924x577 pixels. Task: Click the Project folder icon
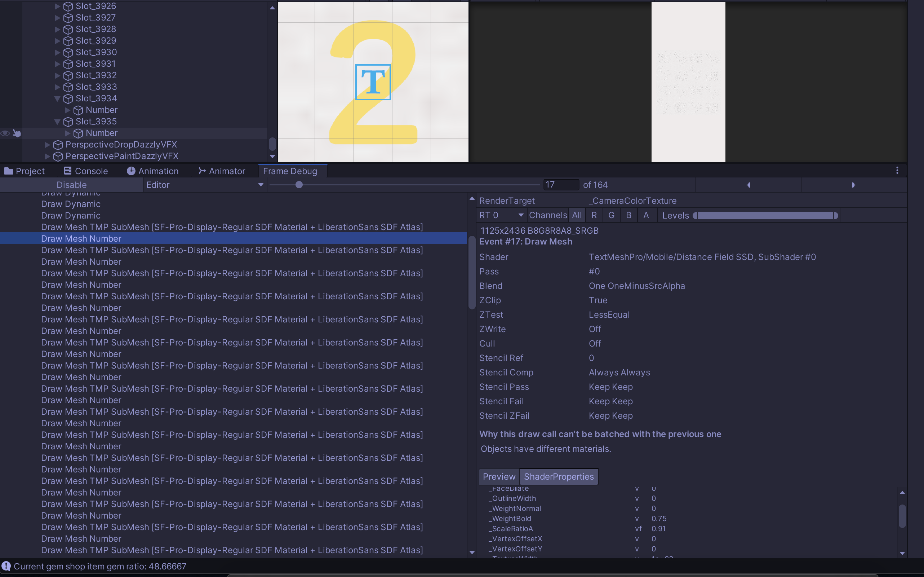point(8,171)
